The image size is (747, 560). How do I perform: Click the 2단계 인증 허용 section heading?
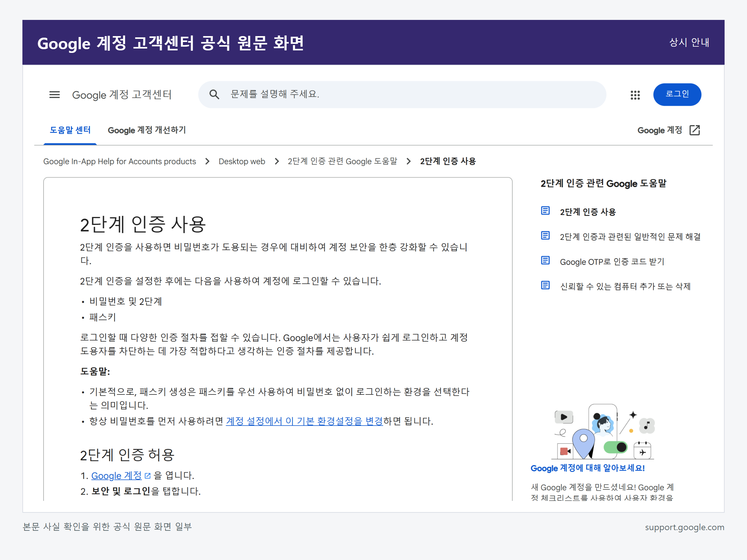[x=127, y=455]
